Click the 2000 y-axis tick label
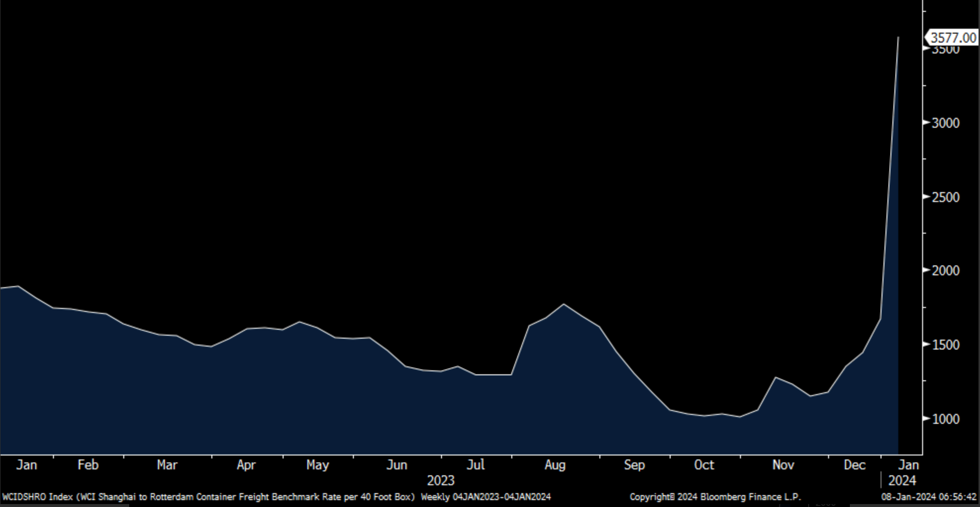This screenshot has width=980, height=507. click(x=945, y=271)
